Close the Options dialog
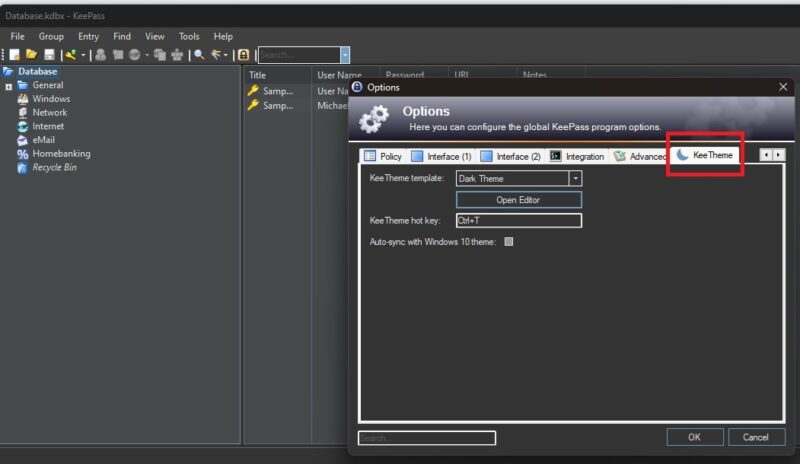Screen dimensions: 800x464 tap(783, 87)
